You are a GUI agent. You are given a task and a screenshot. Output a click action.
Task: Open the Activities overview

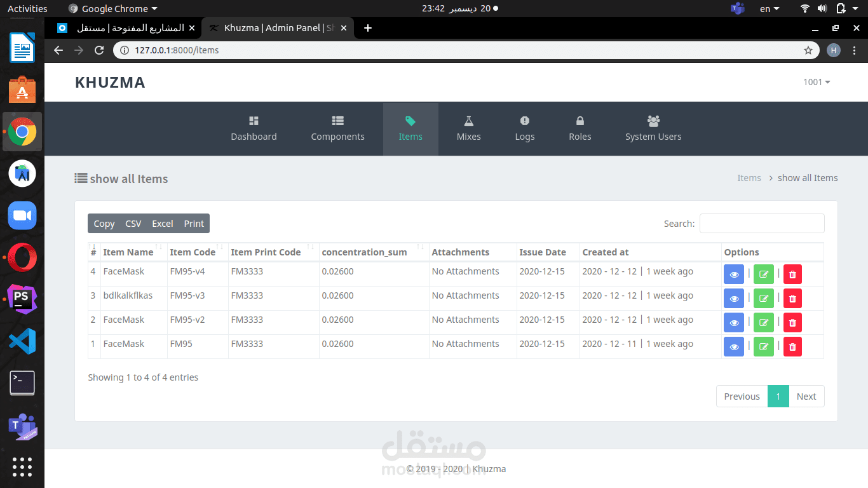[27, 8]
